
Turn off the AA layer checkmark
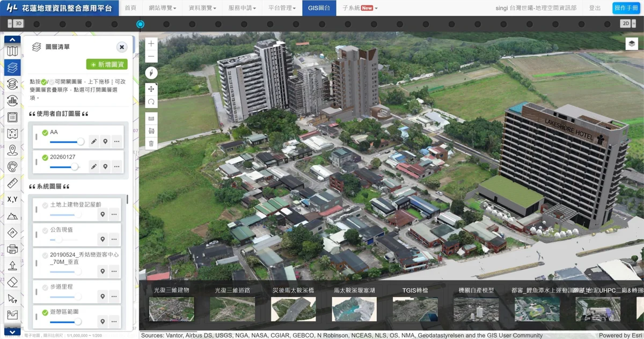point(45,132)
